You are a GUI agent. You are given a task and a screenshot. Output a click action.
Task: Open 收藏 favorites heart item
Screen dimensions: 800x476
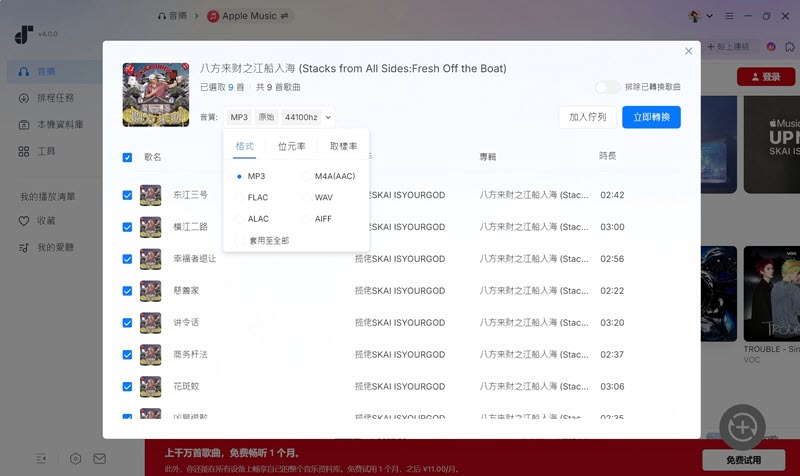(x=37, y=221)
